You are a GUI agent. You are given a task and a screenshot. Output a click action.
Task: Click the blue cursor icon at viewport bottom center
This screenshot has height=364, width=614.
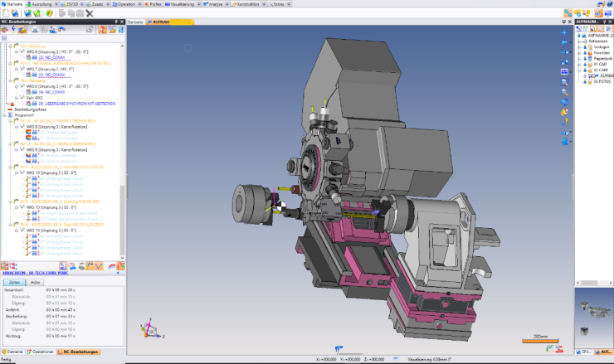click(x=339, y=348)
